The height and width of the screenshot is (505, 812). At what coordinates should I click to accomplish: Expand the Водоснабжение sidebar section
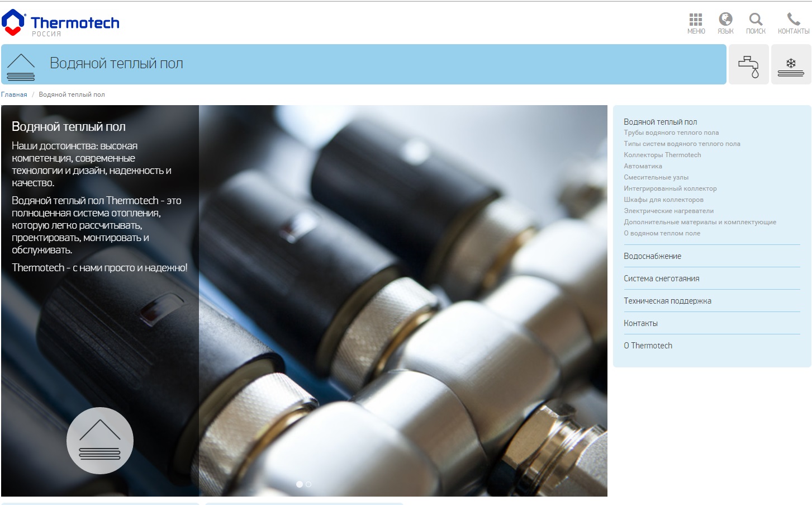tap(652, 256)
